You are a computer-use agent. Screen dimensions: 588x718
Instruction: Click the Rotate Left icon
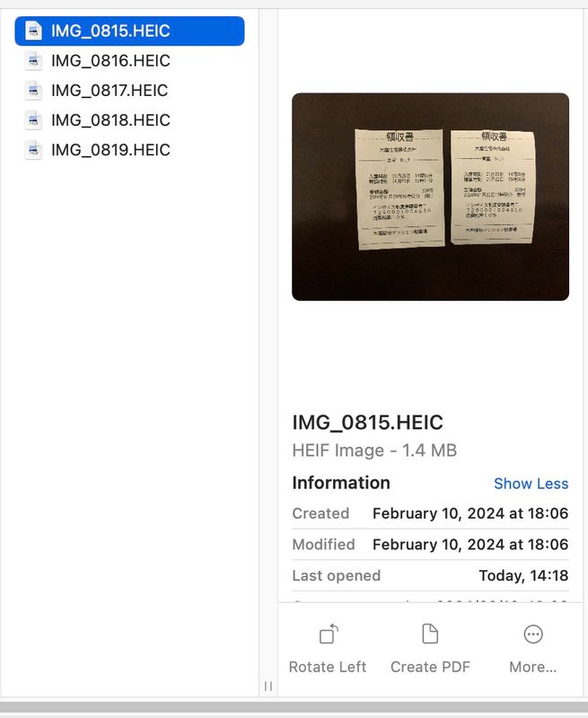click(x=329, y=635)
